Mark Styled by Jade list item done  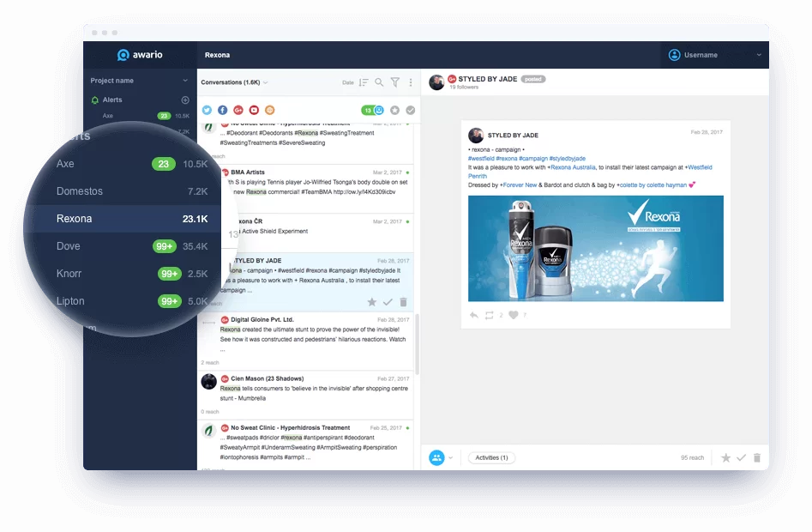(x=388, y=302)
